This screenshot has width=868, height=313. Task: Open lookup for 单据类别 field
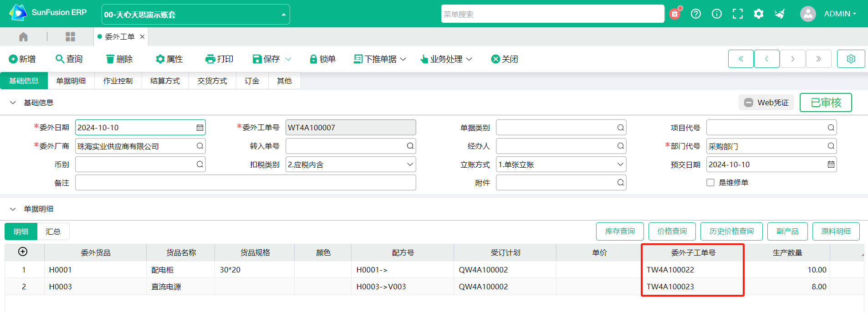pyautogui.click(x=621, y=128)
